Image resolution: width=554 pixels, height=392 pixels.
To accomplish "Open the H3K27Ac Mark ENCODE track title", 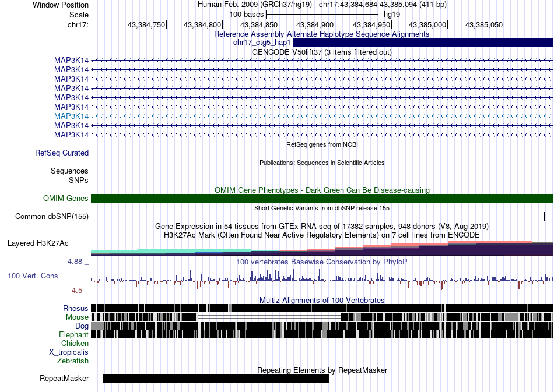I will click(322, 235).
